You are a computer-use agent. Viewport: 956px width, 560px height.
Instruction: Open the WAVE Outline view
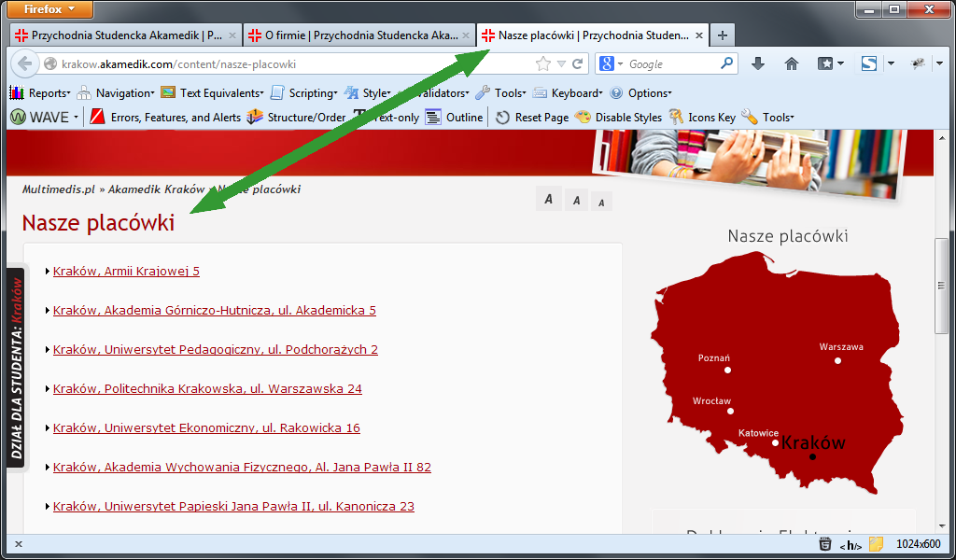(455, 117)
